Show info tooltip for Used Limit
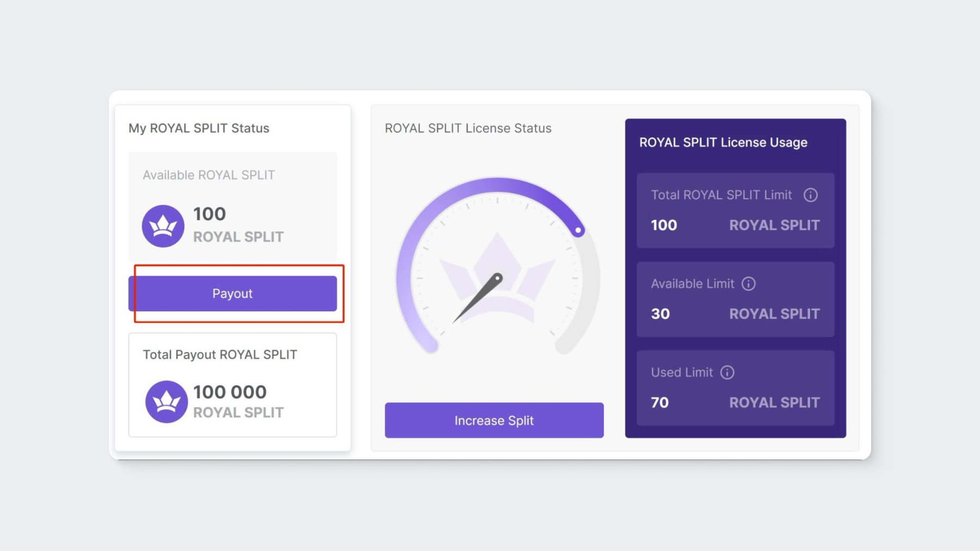 point(727,372)
